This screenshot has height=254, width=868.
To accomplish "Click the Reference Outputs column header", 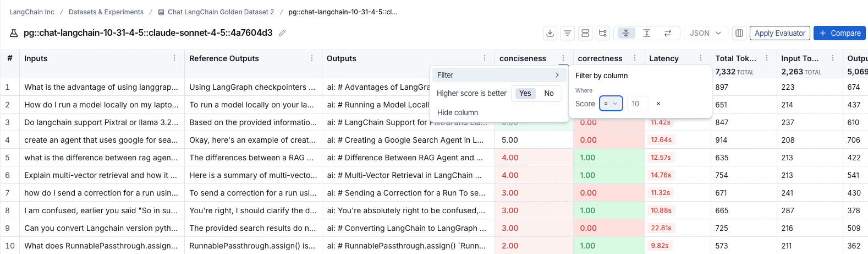I will (x=224, y=58).
